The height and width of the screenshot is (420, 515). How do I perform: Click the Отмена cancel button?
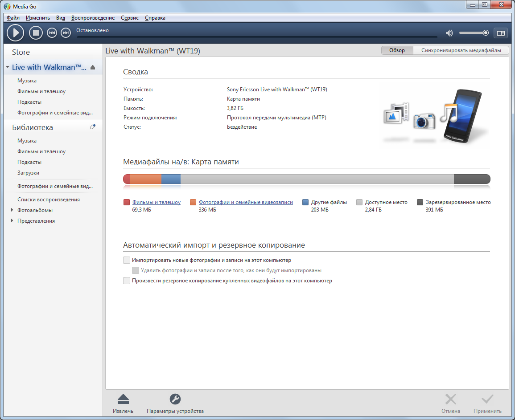tap(451, 404)
